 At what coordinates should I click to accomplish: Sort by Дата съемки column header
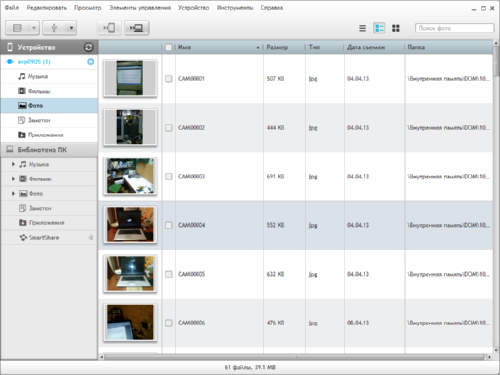click(374, 47)
